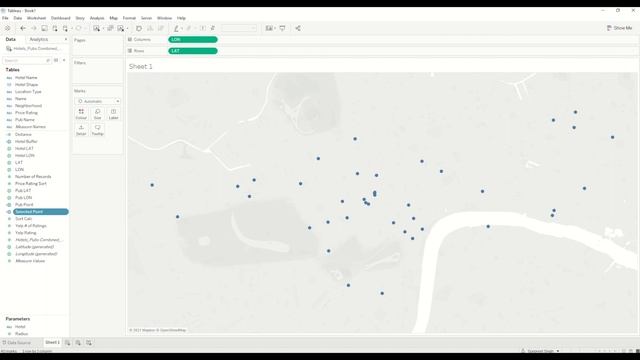Screen dimensions: 640x360
Task: Select the Price Rating Sort field
Action: 31,184
